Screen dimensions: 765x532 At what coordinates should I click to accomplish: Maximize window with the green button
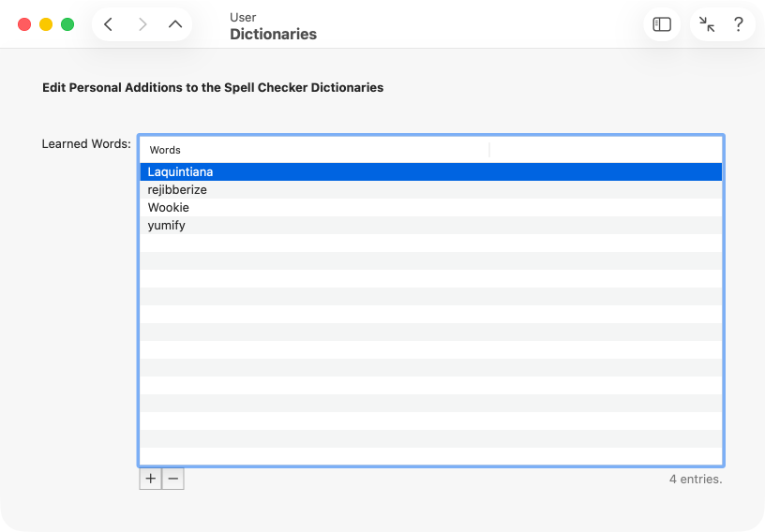click(x=67, y=24)
